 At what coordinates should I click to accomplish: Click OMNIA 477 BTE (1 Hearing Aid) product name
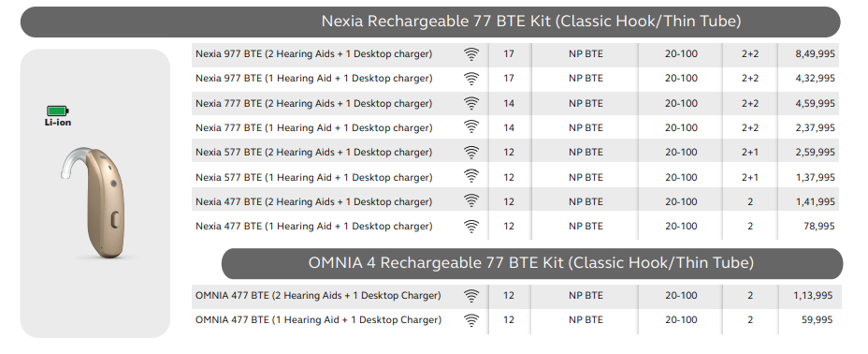tap(318, 320)
